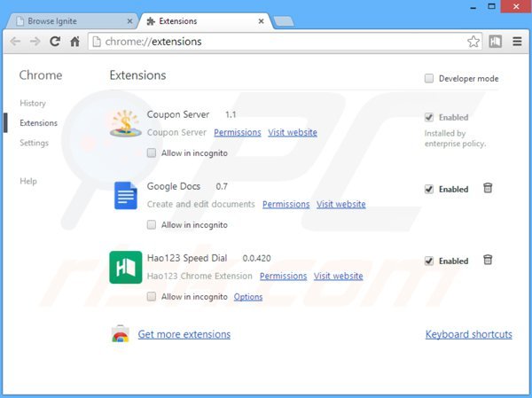
Task: Click the forward navigation arrow
Action: point(35,42)
